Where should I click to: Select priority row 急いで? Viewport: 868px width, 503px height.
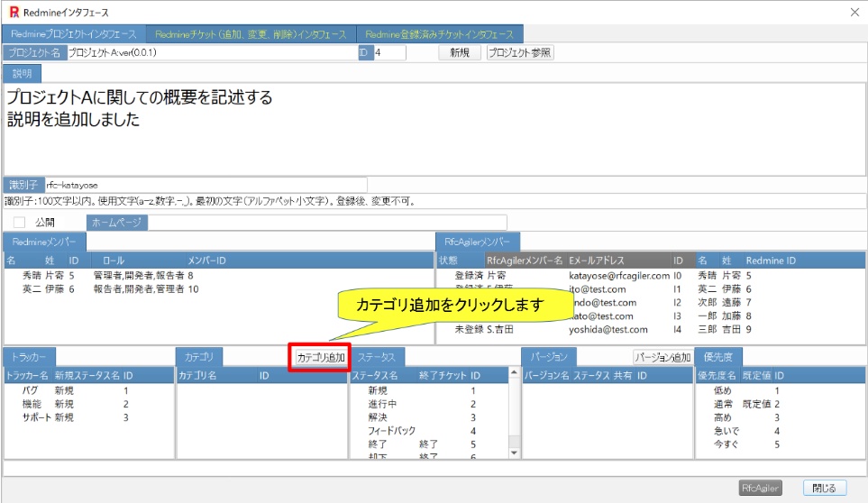click(780, 431)
